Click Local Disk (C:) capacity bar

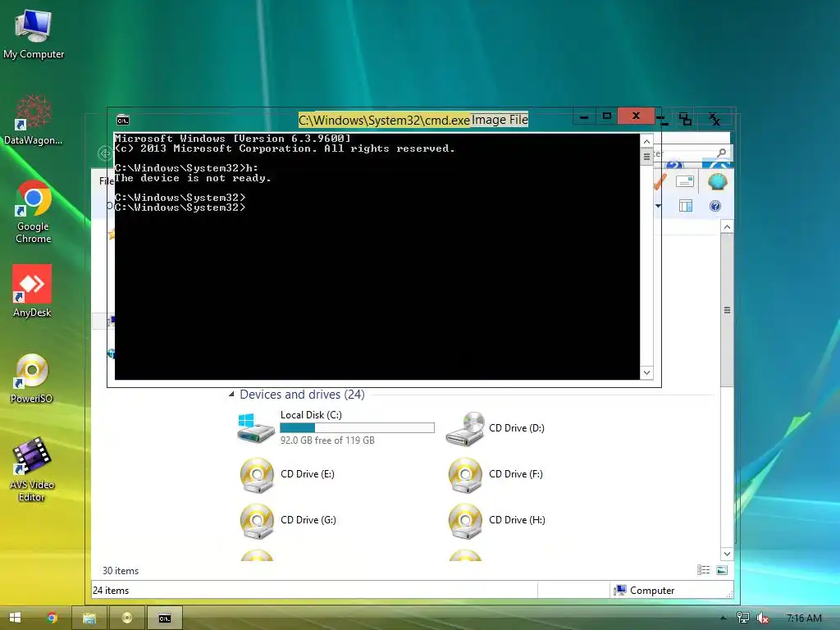(358, 427)
